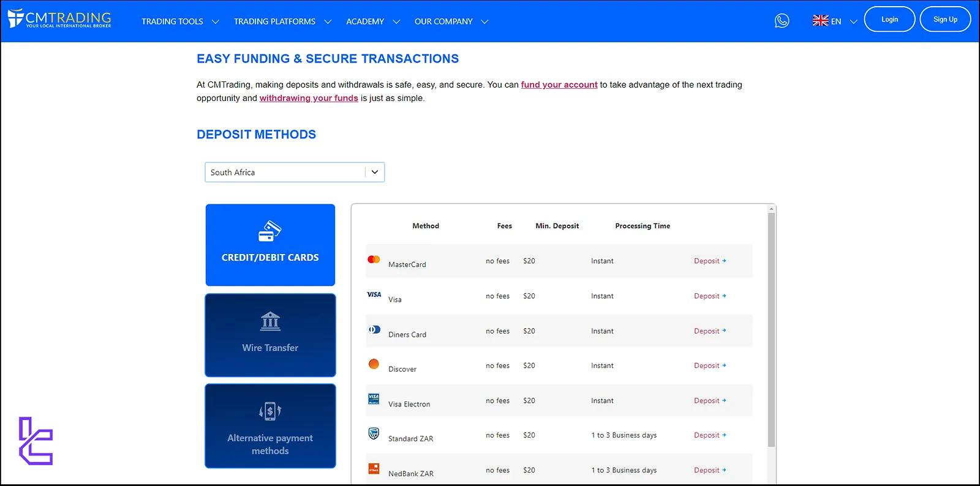Click the Login button

tap(889, 19)
